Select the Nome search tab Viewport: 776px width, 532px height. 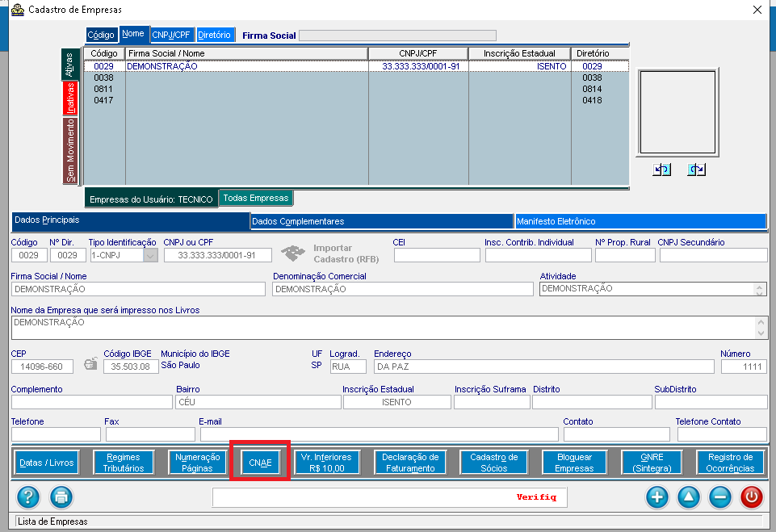tap(133, 34)
